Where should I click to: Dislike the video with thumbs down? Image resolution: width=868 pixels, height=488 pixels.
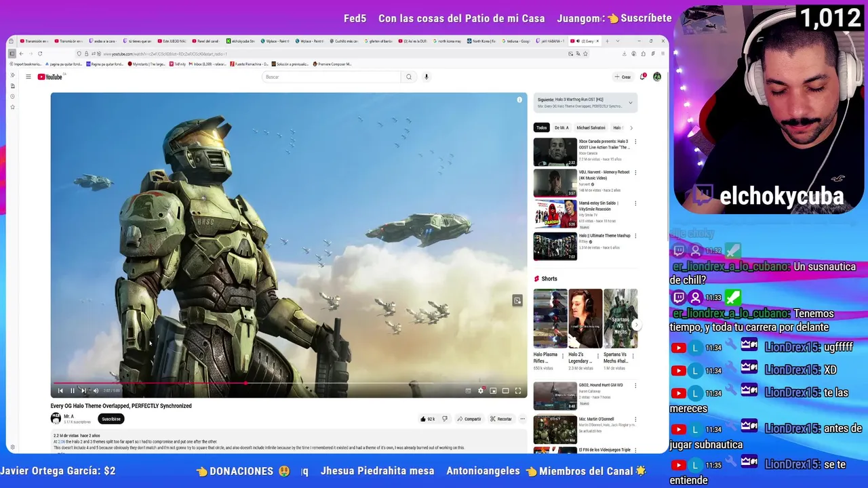click(x=445, y=419)
